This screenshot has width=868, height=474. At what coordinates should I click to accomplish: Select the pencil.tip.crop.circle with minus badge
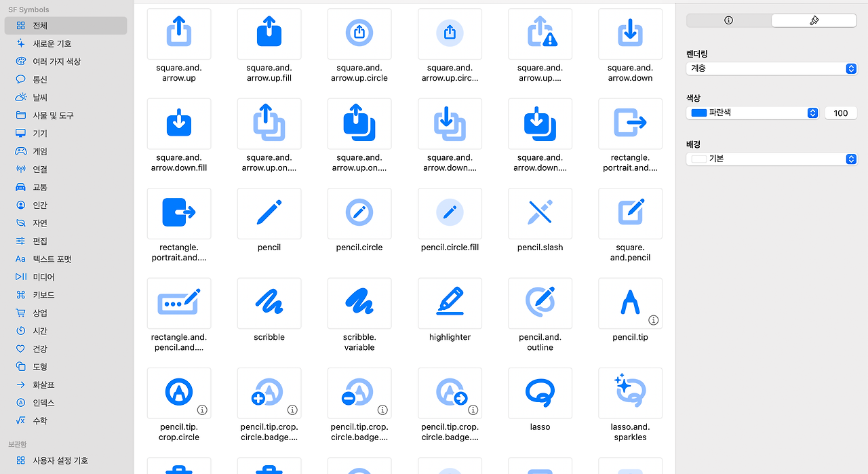(x=359, y=393)
